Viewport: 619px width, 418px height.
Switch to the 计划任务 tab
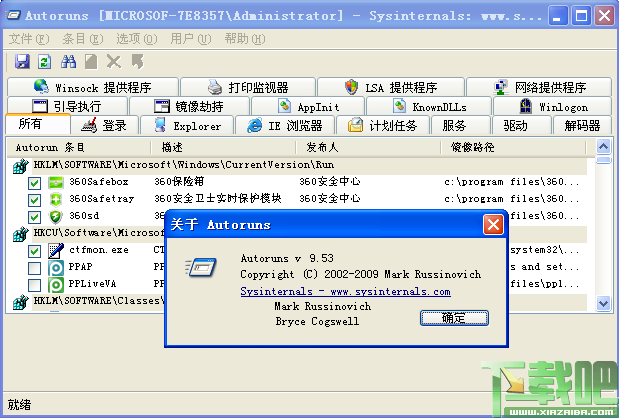[x=383, y=126]
